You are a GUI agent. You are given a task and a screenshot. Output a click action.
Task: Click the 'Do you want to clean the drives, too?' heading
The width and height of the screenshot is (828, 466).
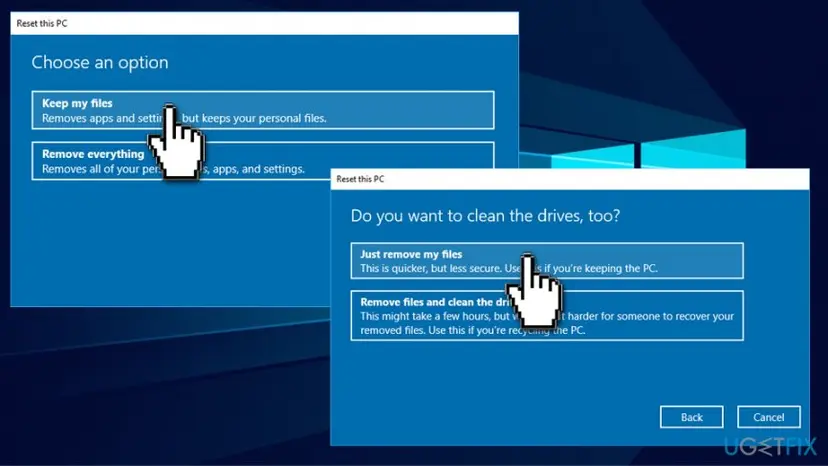(x=485, y=216)
